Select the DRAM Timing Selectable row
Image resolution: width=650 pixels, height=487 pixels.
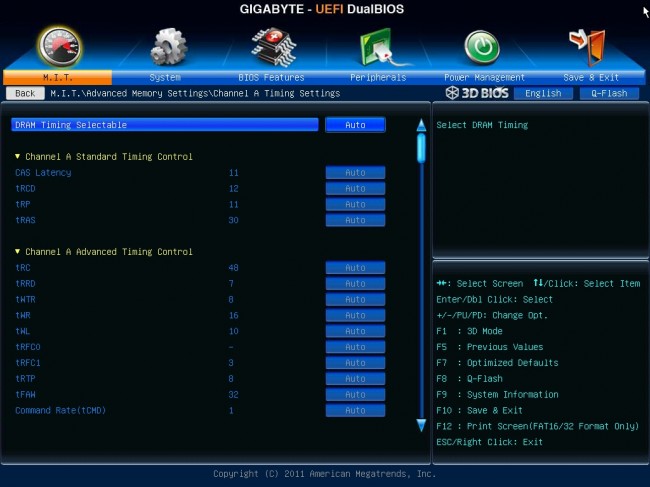coord(165,125)
